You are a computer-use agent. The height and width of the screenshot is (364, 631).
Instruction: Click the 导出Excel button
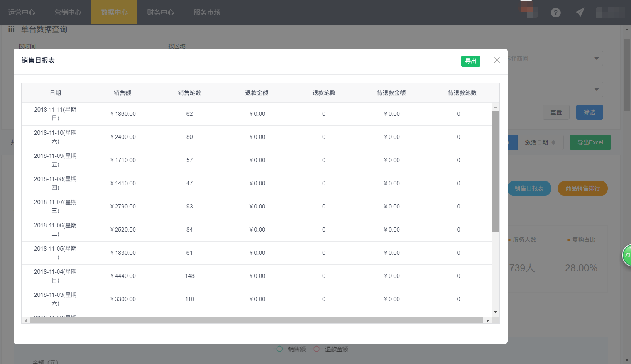coord(590,142)
